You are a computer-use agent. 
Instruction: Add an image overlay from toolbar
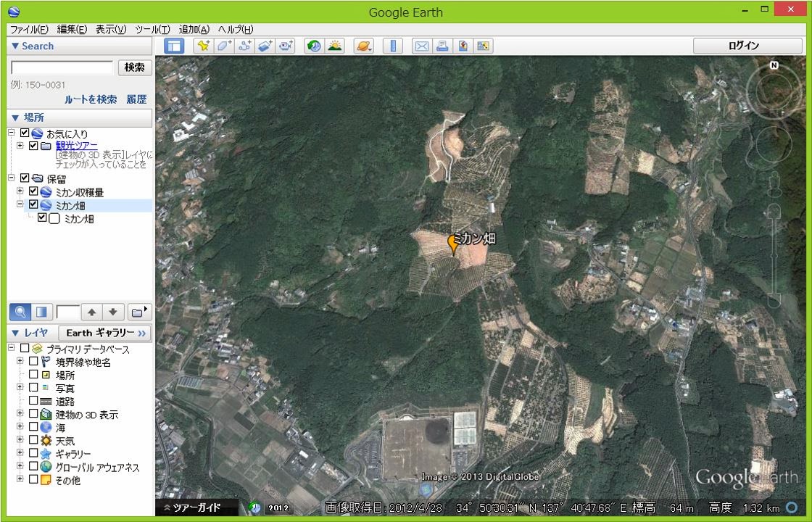coord(264,46)
